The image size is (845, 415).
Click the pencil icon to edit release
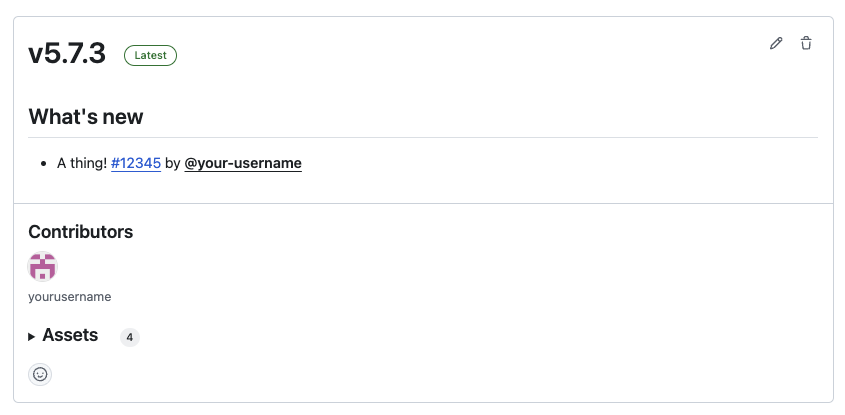click(x=776, y=43)
